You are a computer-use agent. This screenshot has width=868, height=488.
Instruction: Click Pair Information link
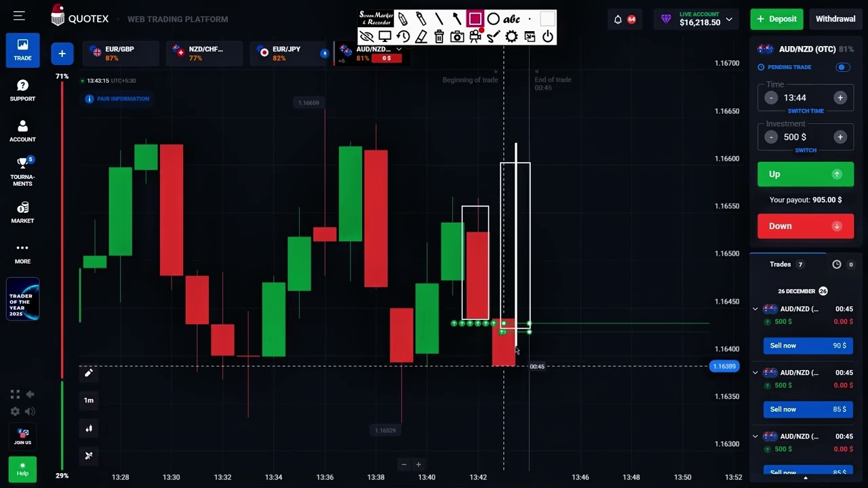click(x=117, y=99)
